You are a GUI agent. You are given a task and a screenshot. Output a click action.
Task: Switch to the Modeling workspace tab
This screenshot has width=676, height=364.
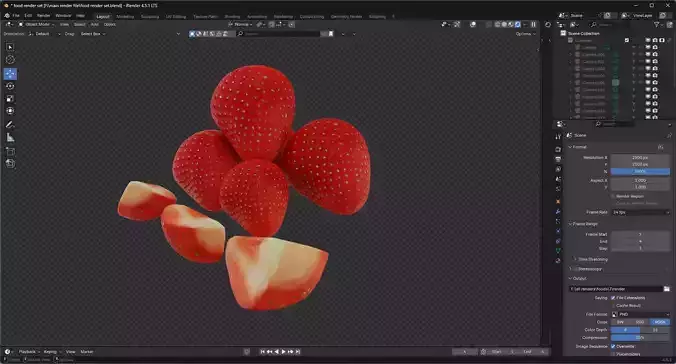tap(125, 16)
